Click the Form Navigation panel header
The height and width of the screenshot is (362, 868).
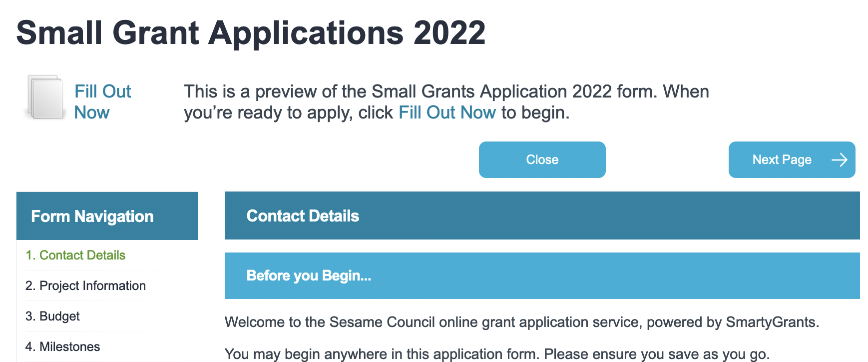[107, 216]
